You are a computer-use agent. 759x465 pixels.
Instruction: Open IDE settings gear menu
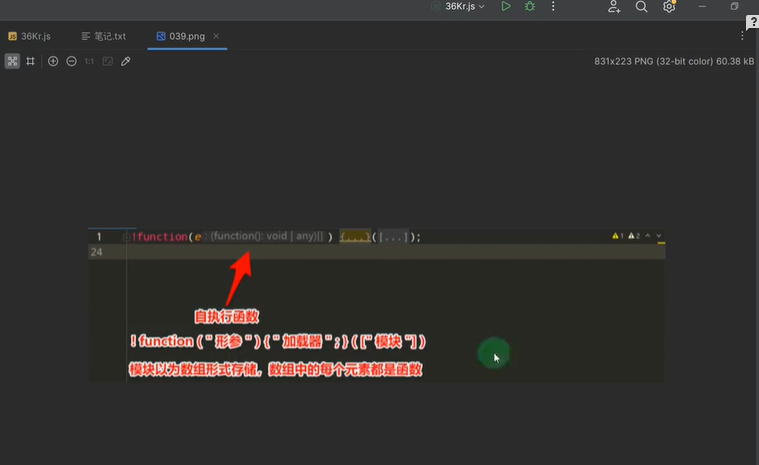(669, 7)
